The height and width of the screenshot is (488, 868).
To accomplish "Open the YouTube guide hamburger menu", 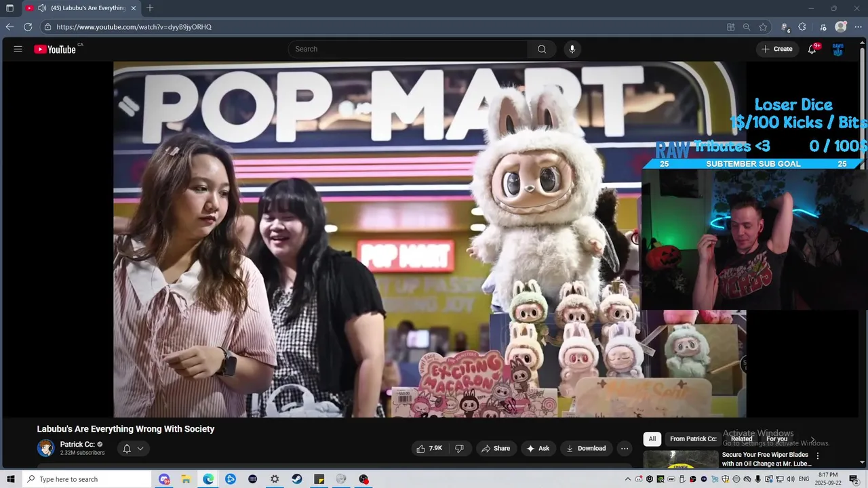I will tap(18, 49).
